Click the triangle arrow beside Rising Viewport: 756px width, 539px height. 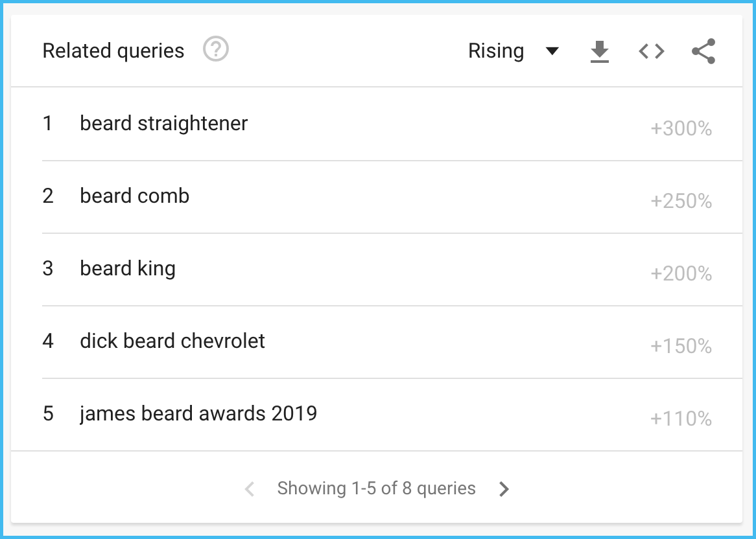(552, 51)
